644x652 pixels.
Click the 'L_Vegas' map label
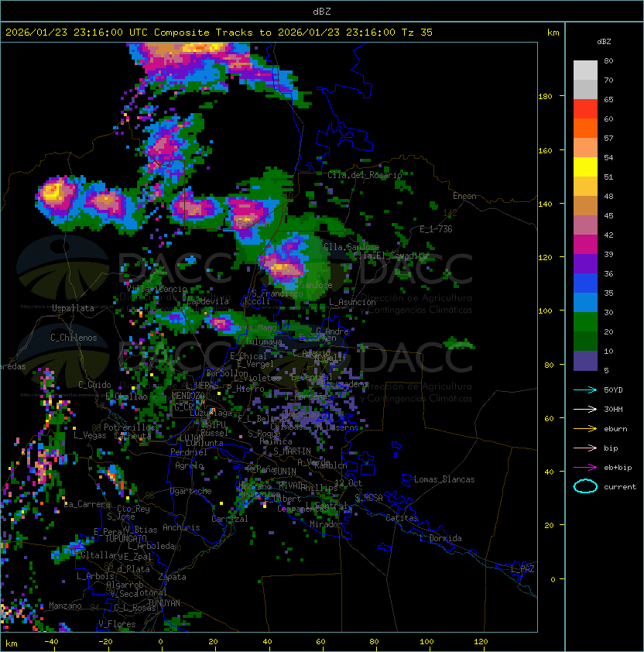[x=90, y=435]
